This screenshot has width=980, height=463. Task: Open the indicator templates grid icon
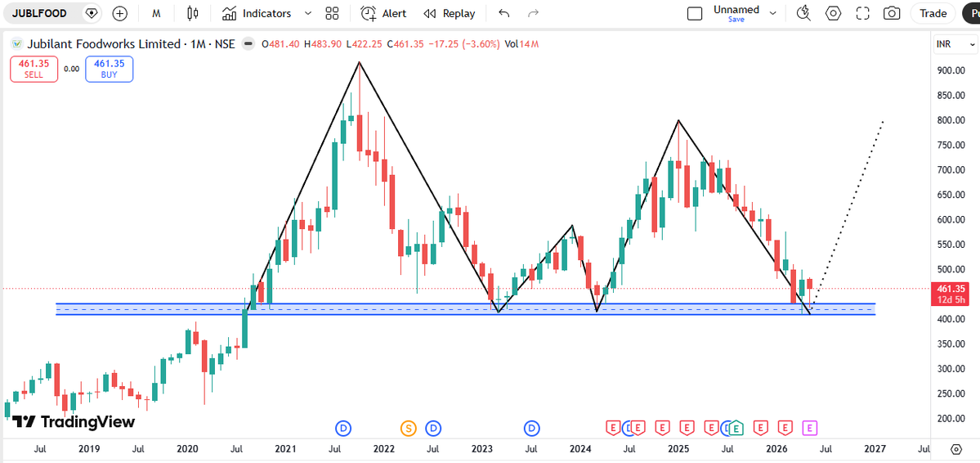coord(333,13)
